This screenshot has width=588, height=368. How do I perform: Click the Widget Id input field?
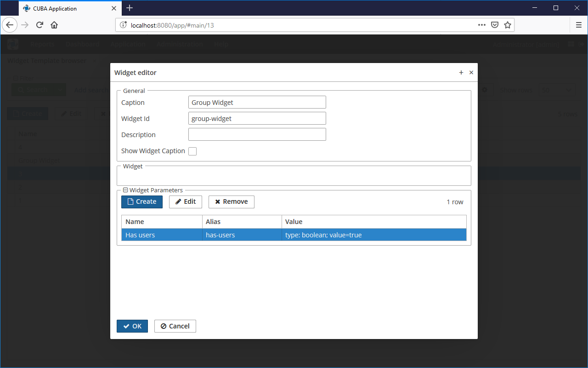click(257, 118)
